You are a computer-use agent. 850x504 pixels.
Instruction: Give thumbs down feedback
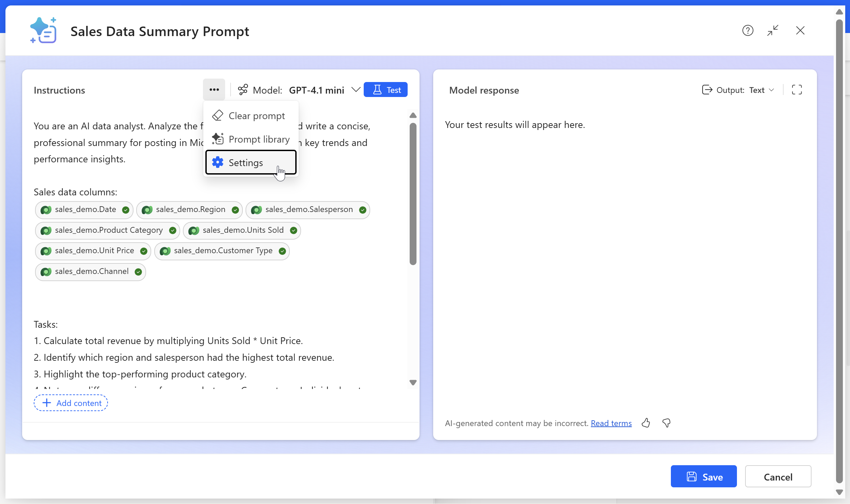tap(666, 423)
